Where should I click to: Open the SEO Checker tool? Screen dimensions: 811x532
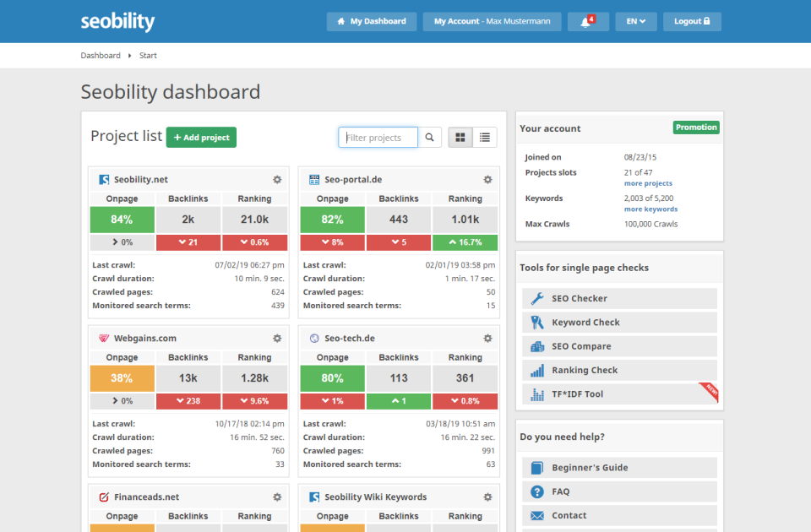[x=619, y=298]
